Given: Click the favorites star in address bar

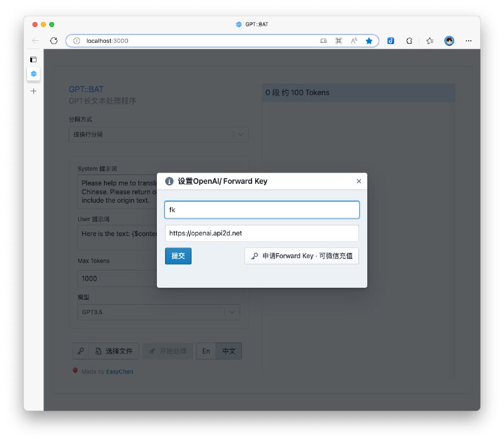Looking at the screenshot, I should pos(369,40).
